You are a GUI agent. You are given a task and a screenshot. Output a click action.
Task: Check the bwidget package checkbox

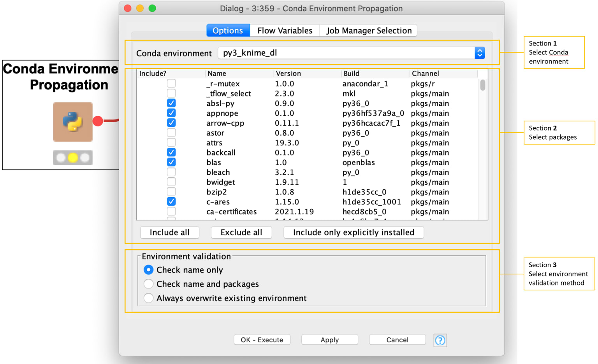coord(171,182)
